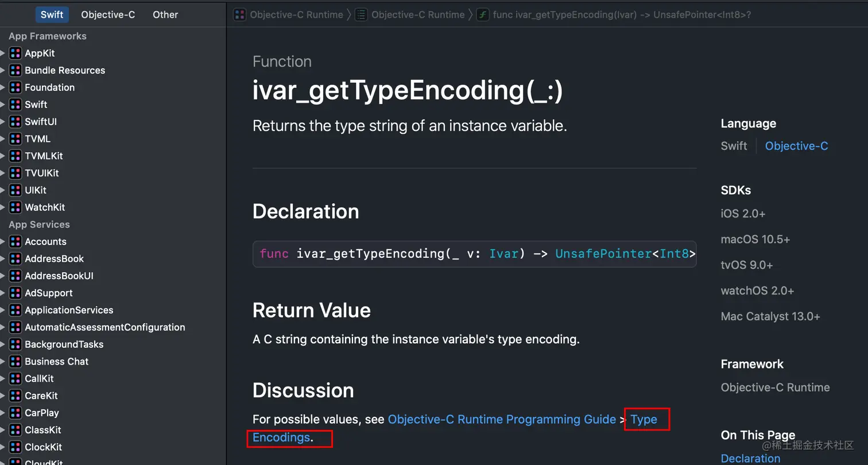Image resolution: width=868 pixels, height=465 pixels.
Task: Click the BackgroundTasks framework icon
Action: 15,344
